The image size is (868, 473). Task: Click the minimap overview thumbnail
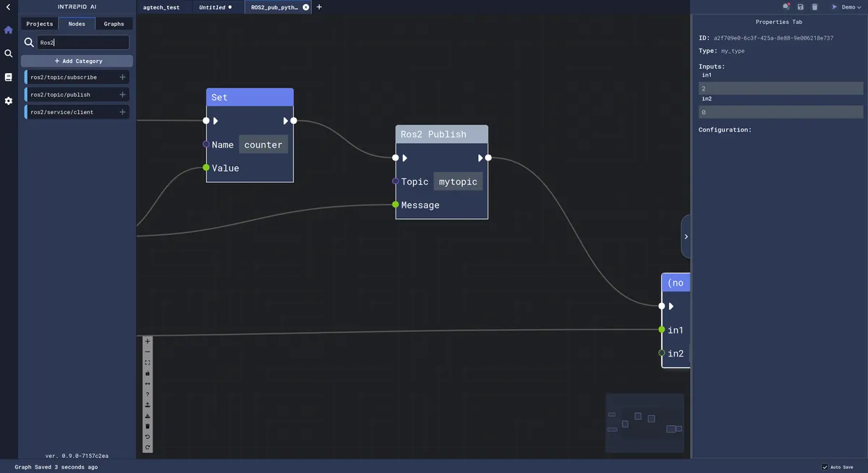point(644,422)
